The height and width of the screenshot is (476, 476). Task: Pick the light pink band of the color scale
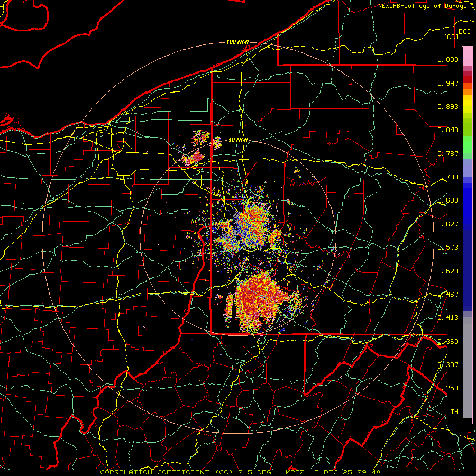click(467, 56)
